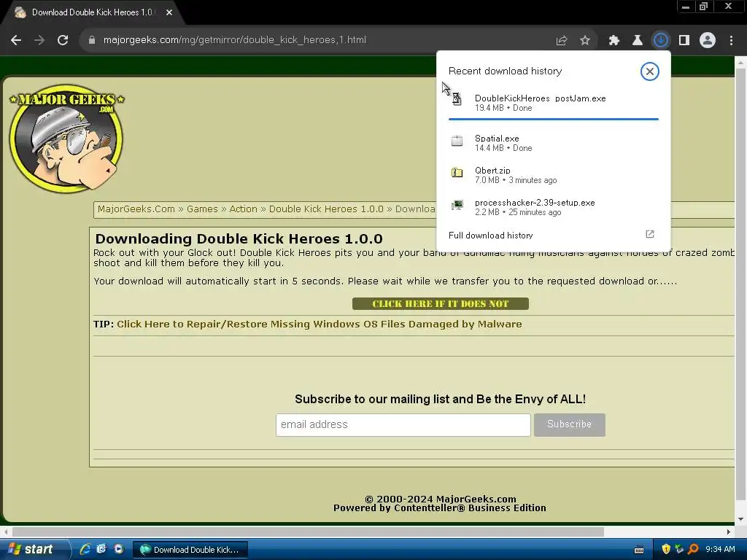The height and width of the screenshot is (560, 747).
Task: Open DoubleKickHeroes_postJam.exe download entry
Action: point(553,103)
